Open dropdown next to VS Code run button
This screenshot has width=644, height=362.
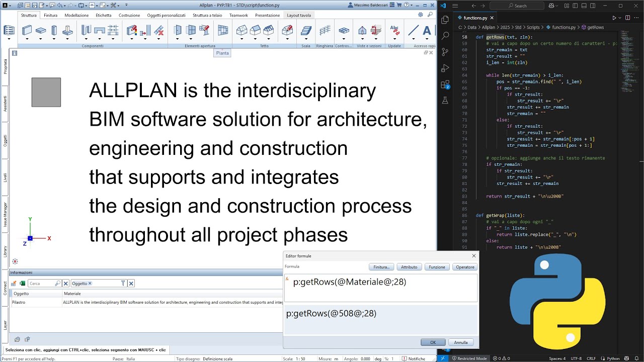[x=620, y=18]
